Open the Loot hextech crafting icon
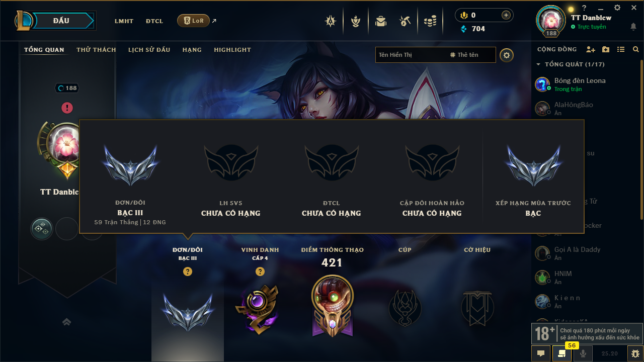 click(x=405, y=21)
